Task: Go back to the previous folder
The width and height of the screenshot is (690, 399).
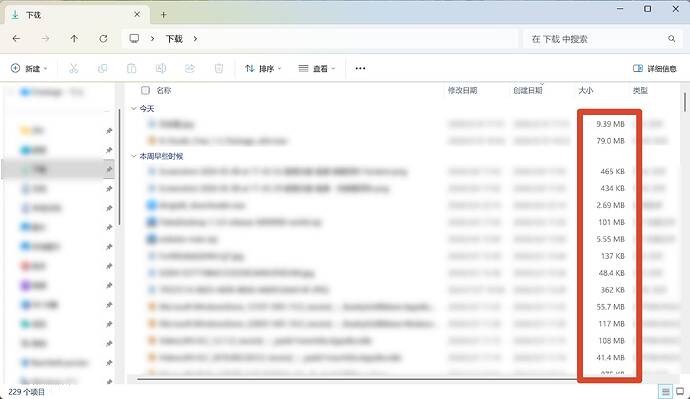Action: [16, 39]
